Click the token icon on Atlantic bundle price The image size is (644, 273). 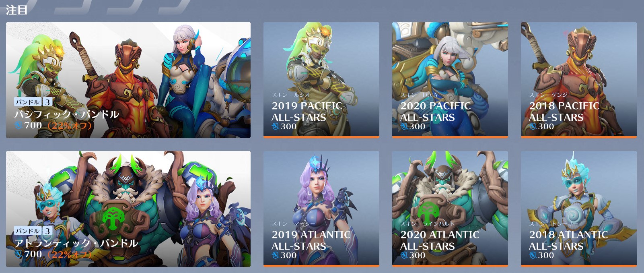pyautogui.click(x=19, y=254)
